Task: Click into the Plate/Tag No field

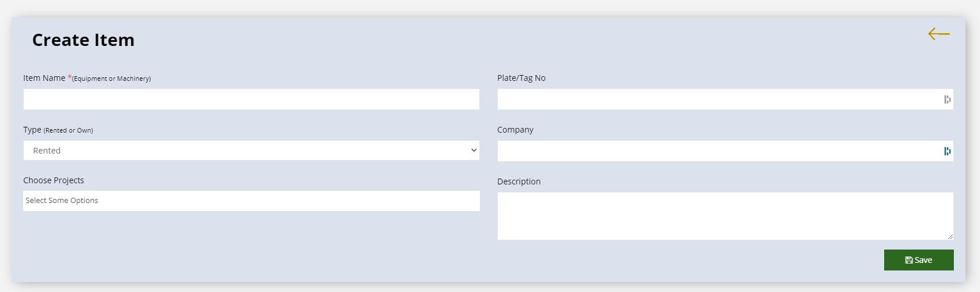Action: 725,99
